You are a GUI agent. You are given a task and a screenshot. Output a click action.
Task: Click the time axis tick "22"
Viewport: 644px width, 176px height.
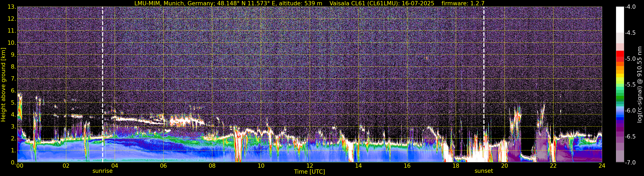coord(553,166)
